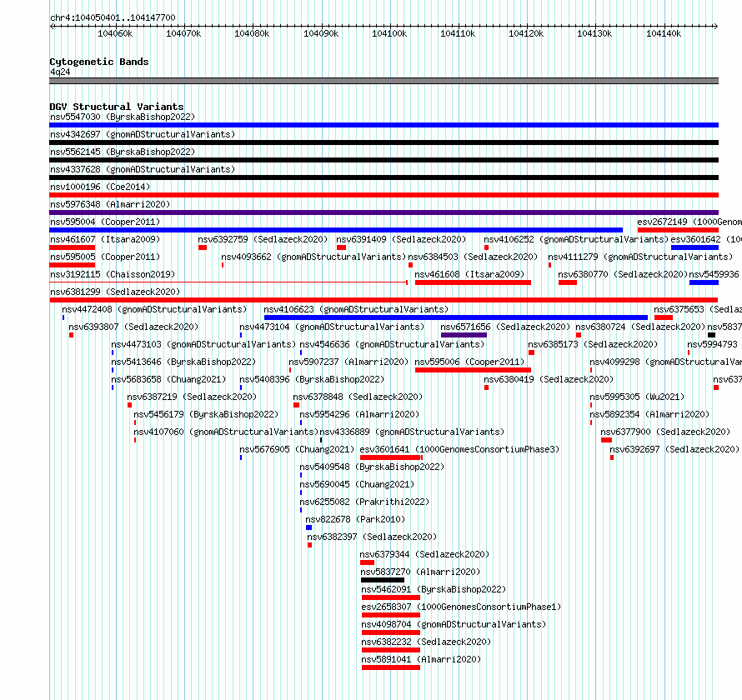Screen dimensions: 742x700
Task: Click the nsv461607 (Itsara2009) label
Action: coord(105,239)
